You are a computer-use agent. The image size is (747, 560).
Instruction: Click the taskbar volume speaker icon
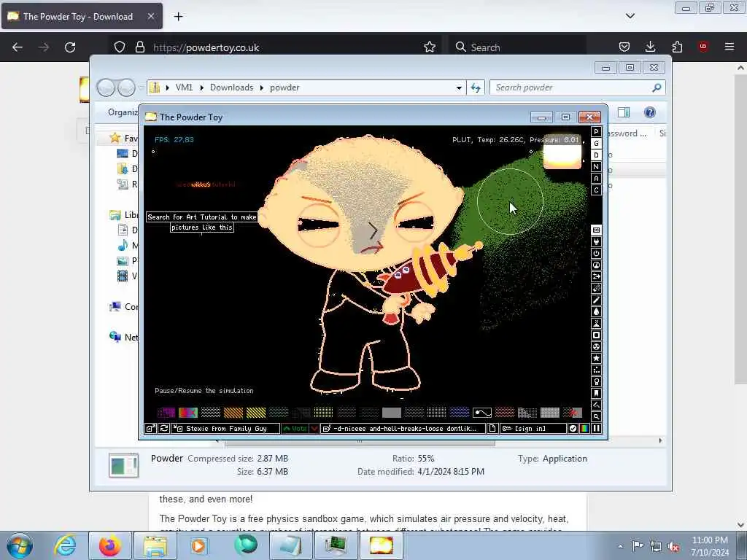(x=673, y=546)
